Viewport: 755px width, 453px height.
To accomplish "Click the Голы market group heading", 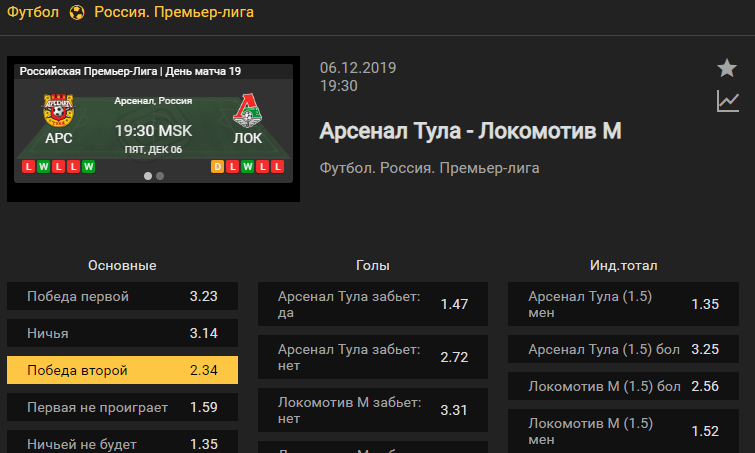I will point(373,266).
